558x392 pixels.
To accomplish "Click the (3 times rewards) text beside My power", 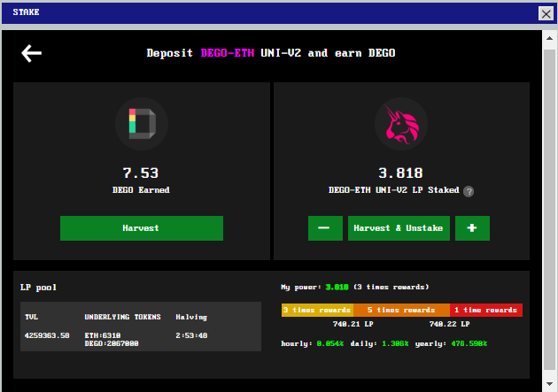I will [391, 288].
